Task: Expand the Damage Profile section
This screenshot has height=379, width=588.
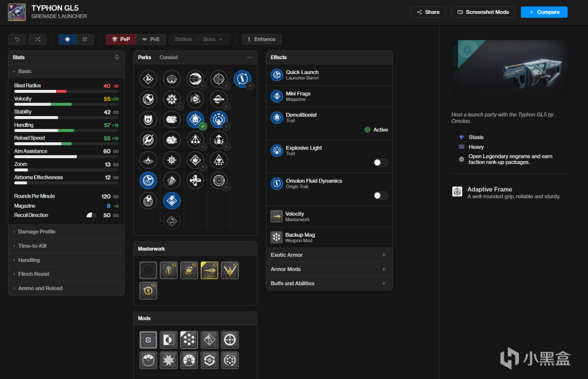Action: (x=66, y=232)
